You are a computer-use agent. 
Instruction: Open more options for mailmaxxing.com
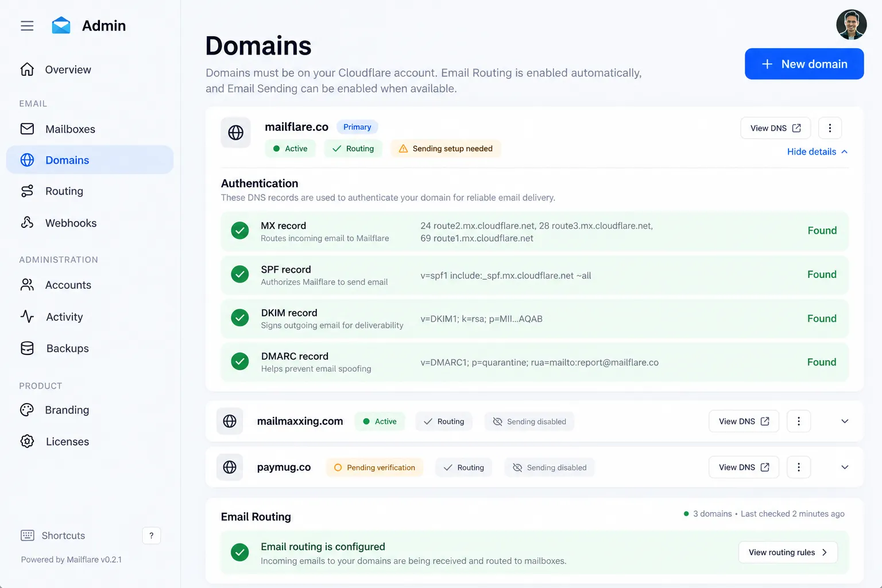coord(799,421)
